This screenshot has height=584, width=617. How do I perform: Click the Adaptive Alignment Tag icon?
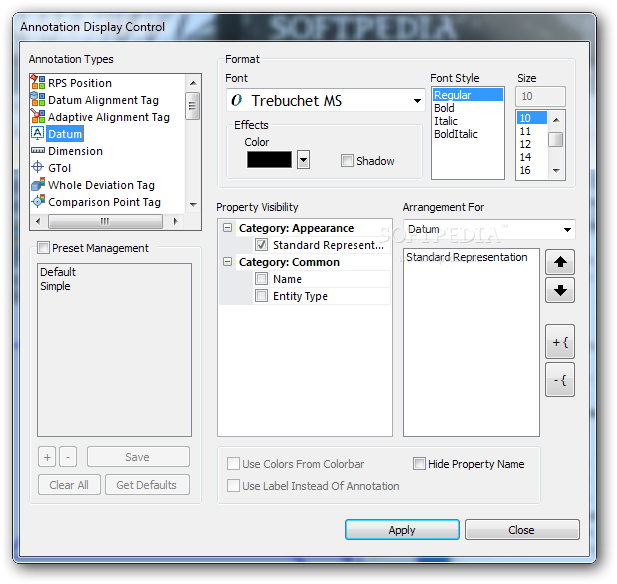pos(38,116)
